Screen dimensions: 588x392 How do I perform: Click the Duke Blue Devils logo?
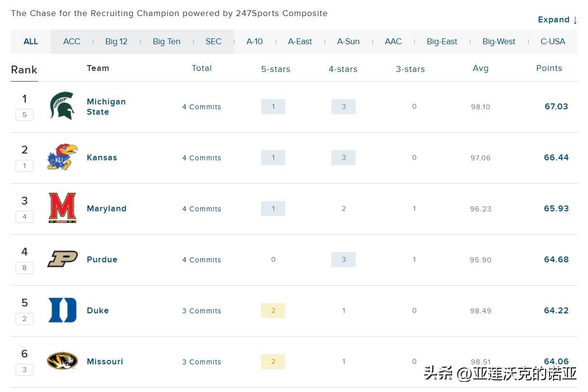coord(62,310)
